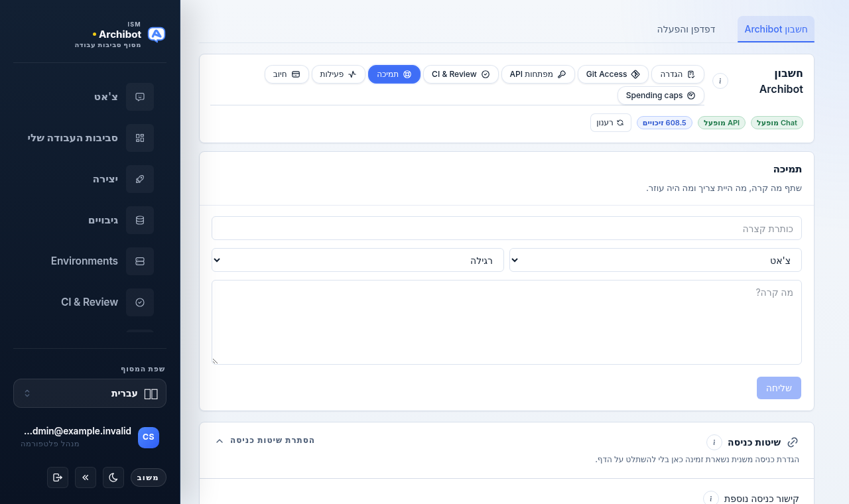
Task: Open Environments in the sidebar
Action: 90,261
